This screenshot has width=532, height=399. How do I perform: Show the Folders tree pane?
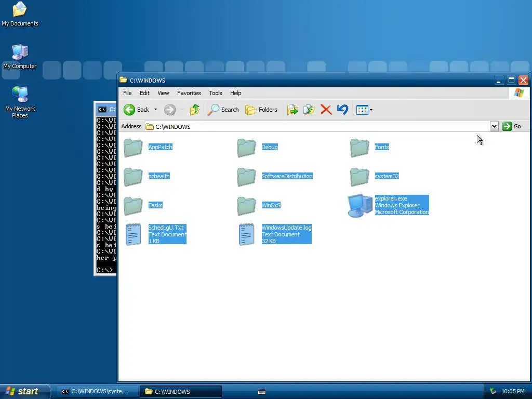click(261, 110)
